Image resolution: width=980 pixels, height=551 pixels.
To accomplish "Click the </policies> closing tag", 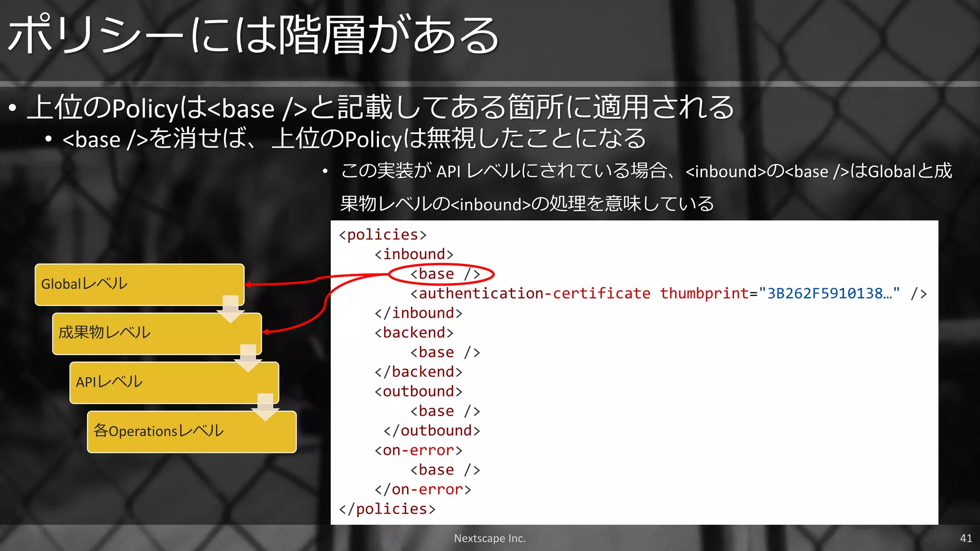I will [387, 509].
